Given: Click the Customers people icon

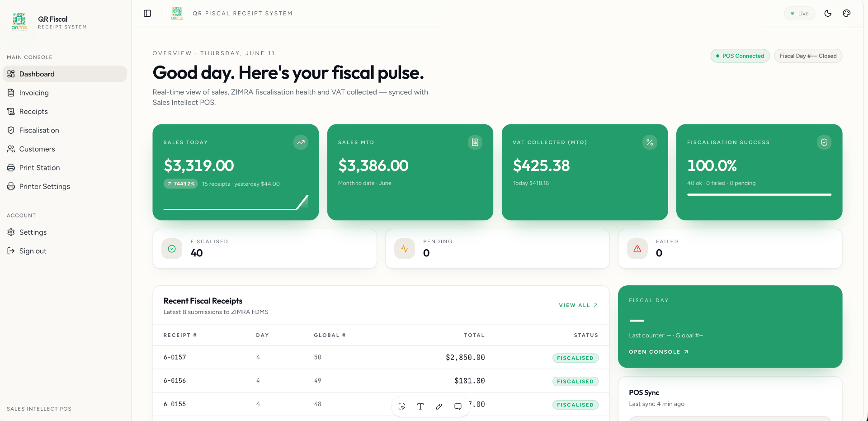Looking at the screenshot, I should 11,149.
